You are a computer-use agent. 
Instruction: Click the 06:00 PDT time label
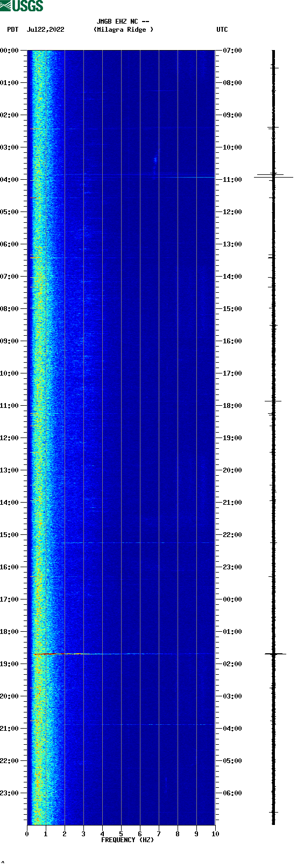tap(10, 244)
